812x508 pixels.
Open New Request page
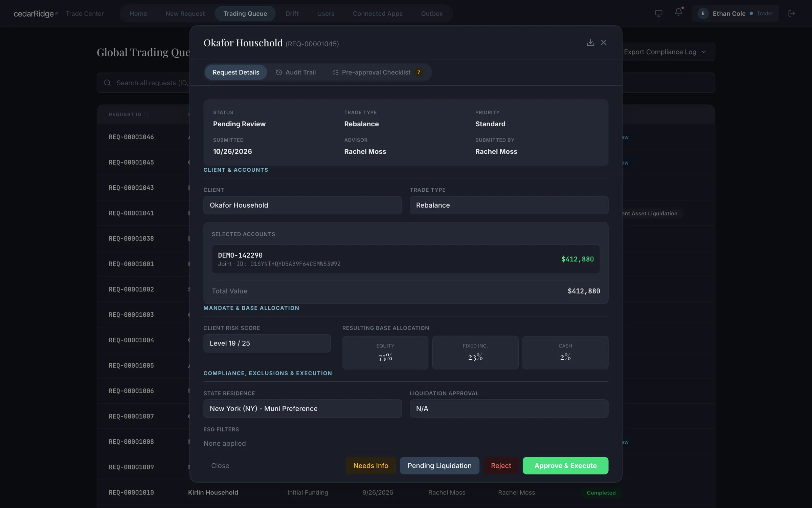(x=185, y=13)
